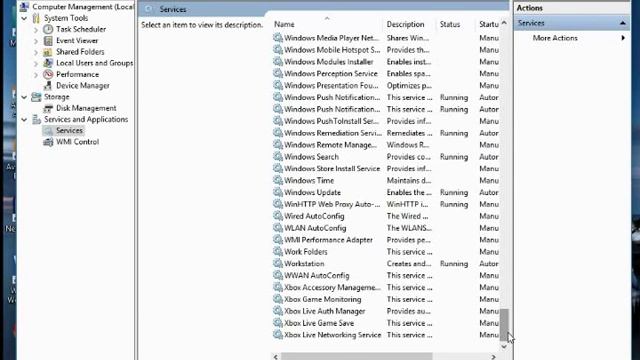Click the scroll-up arrow of services list
The width and height of the screenshot is (640, 360).
504,23
